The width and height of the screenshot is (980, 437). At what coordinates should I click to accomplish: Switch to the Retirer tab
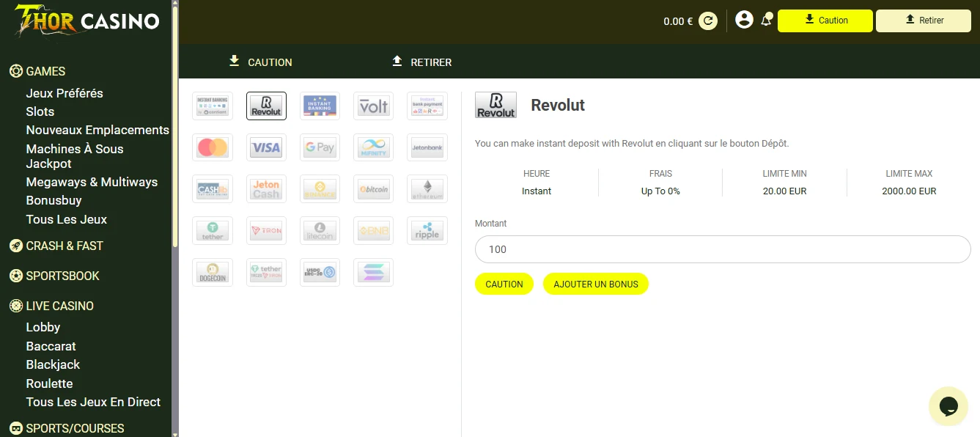pyautogui.click(x=422, y=62)
